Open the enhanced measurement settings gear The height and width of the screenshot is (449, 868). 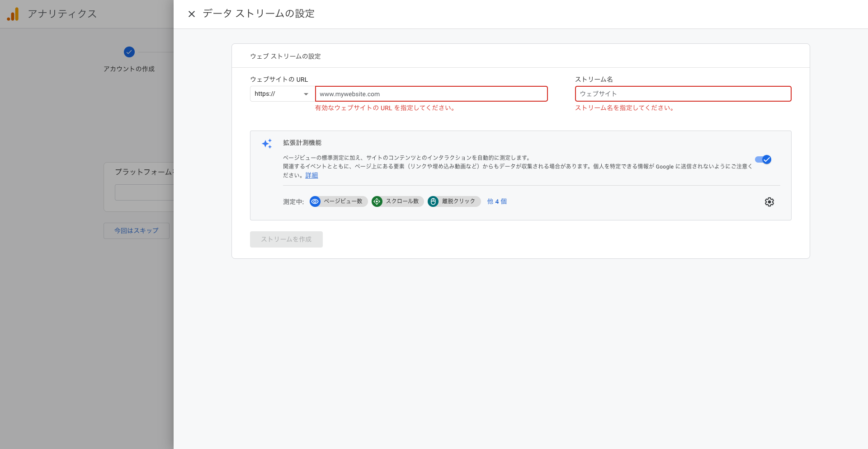coord(769,202)
